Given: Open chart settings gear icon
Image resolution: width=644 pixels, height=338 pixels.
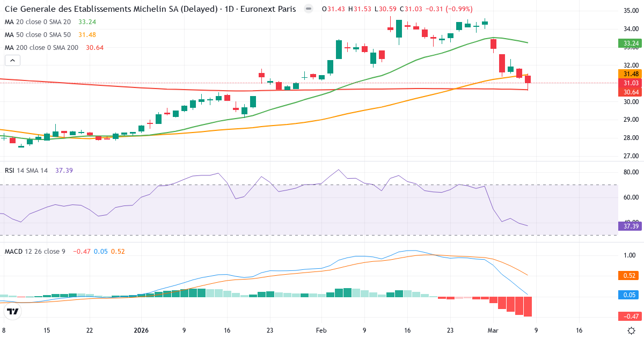Looking at the screenshot, I should tap(632, 330).
